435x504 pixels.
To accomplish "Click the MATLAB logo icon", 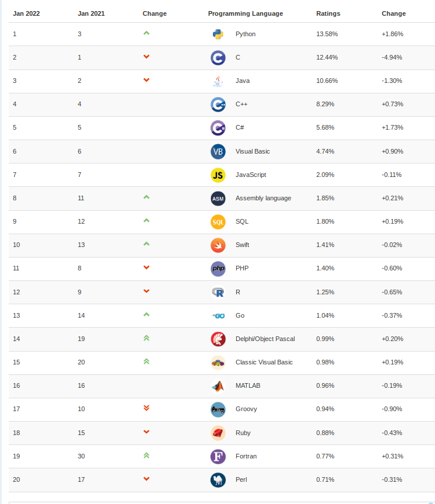I will click(x=218, y=385).
